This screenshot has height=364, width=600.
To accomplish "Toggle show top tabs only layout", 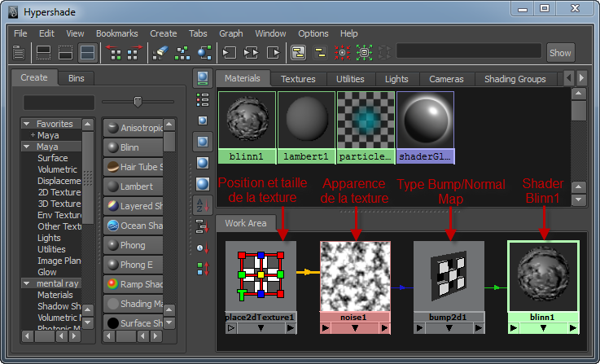I will tap(43, 52).
